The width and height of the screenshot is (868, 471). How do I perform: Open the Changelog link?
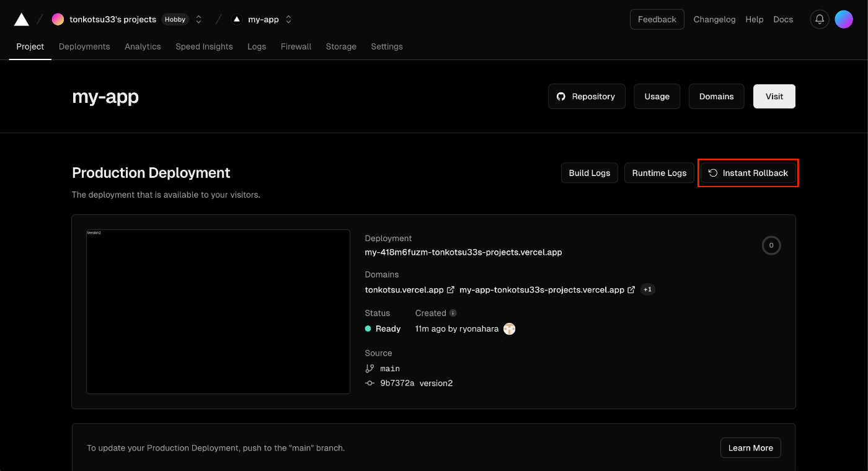(714, 19)
